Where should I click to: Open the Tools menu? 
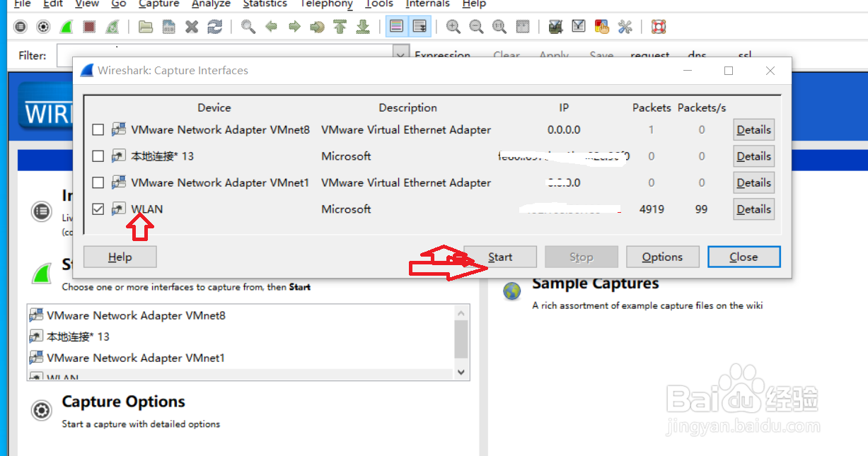[379, 4]
